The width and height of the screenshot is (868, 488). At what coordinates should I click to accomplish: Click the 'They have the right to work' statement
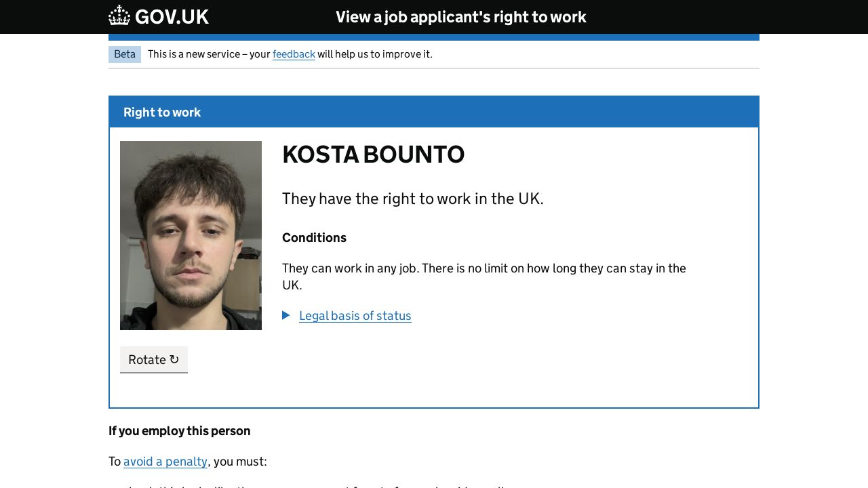click(412, 199)
